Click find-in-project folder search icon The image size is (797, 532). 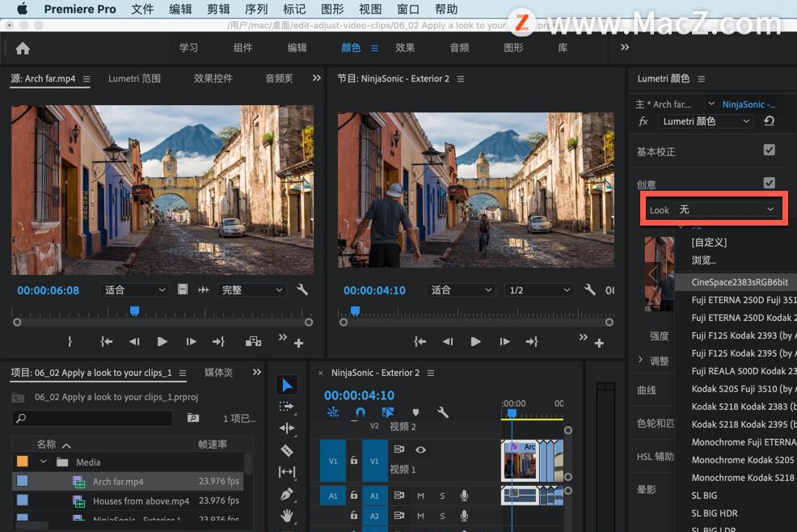(x=192, y=418)
